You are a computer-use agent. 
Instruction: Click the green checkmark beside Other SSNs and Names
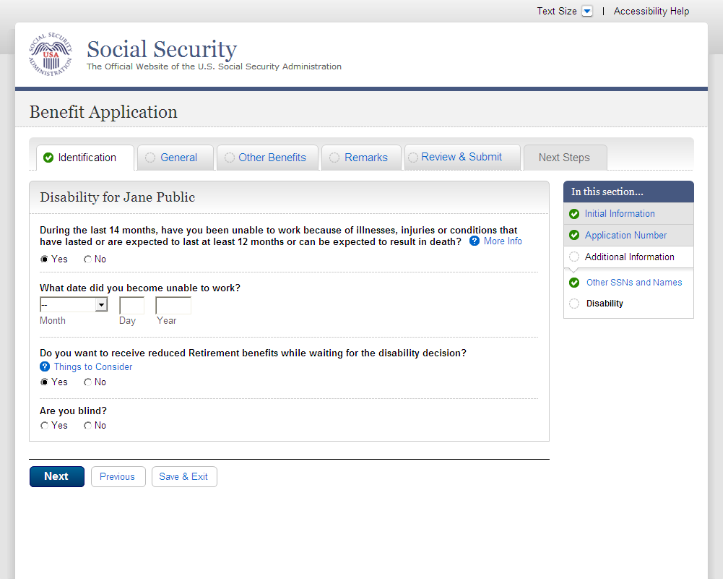pyautogui.click(x=574, y=283)
